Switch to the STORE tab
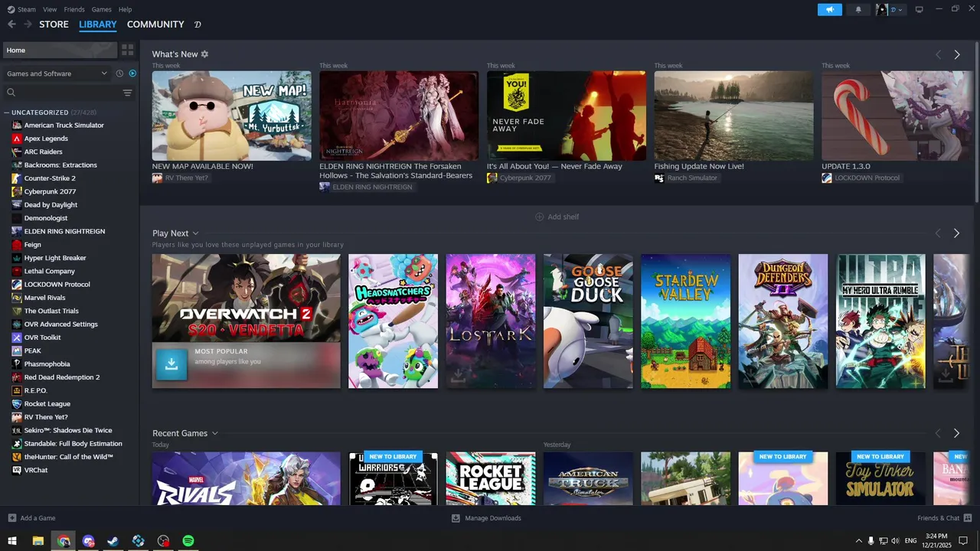 54,24
